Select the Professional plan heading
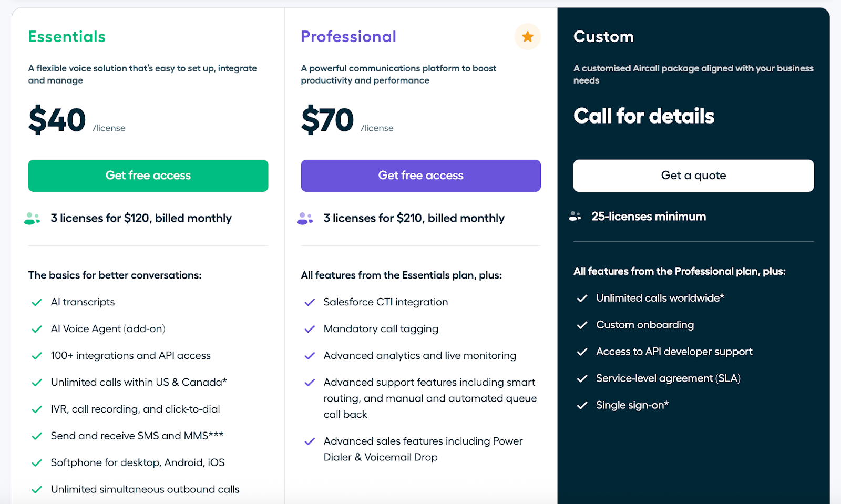The image size is (841, 504). click(x=348, y=36)
